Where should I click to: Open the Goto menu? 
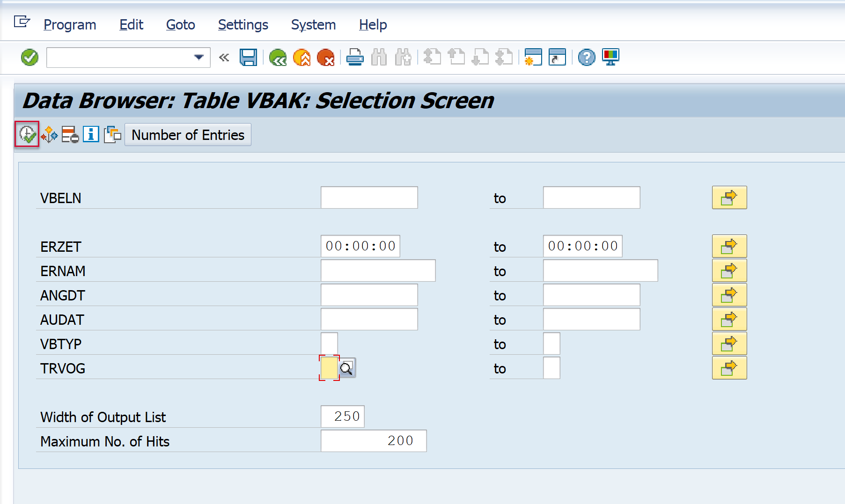[x=180, y=25]
